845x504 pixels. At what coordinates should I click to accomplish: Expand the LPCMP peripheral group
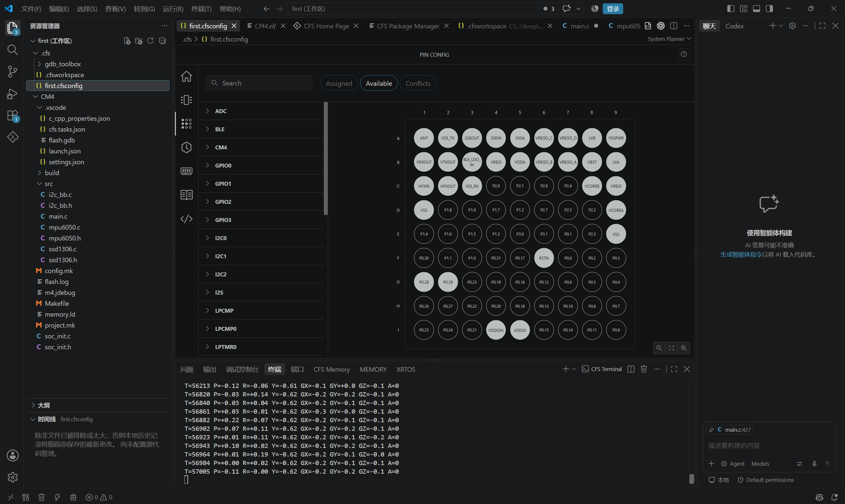(261, 310)
